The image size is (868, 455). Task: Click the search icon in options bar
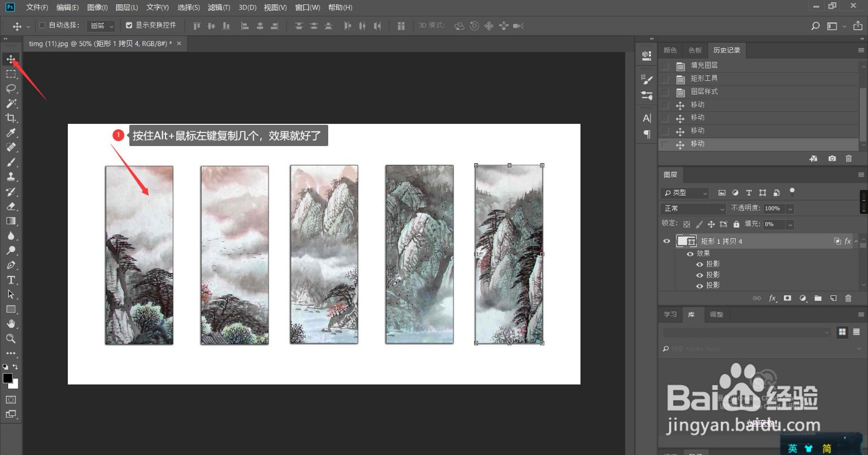pyautogui.click(x=815, y=26)
